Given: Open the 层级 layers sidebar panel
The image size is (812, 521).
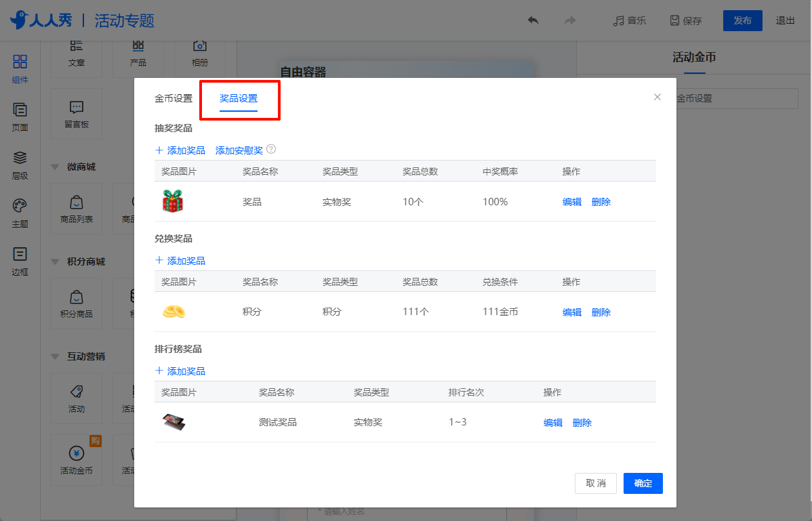Looking at the screenshot, I should [20, 165].
